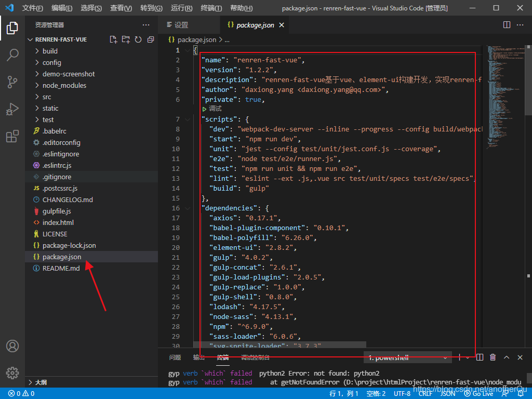
Task: Click UTF-8 encoding in status bar
Action: click(402, 394)
